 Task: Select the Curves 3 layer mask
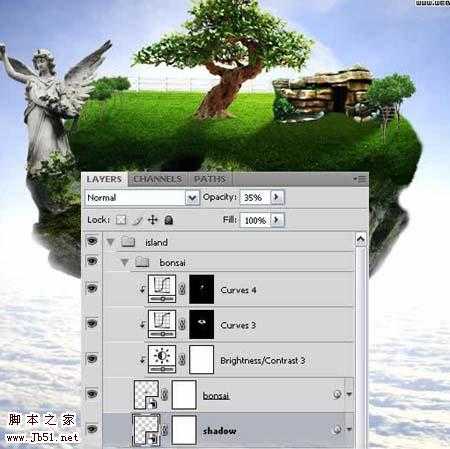point(201,324)
